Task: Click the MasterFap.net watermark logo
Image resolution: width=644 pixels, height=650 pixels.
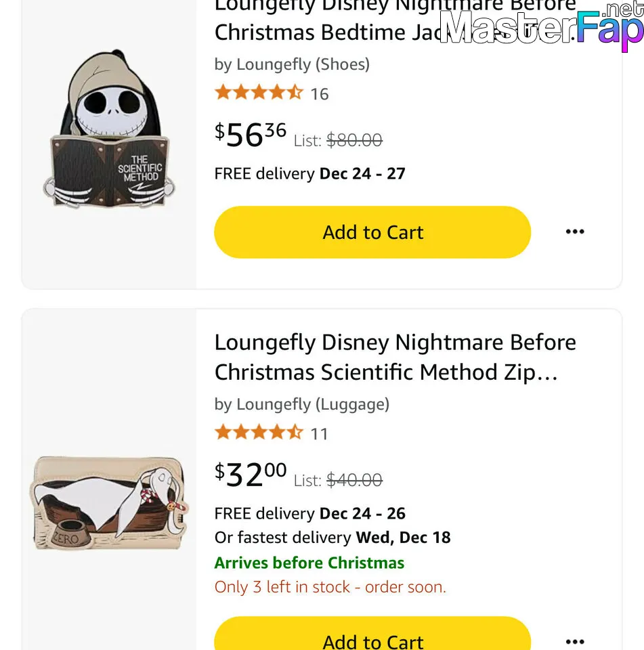Action: coord(542,26)
